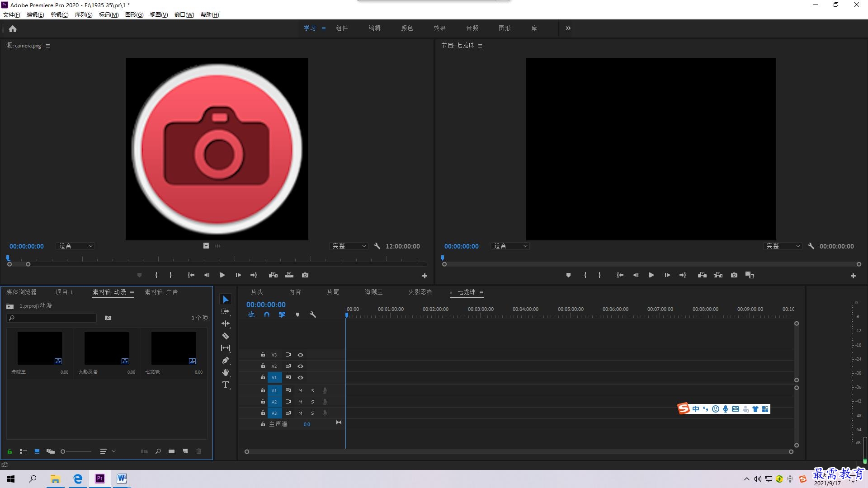
Task: Play the Program monitor sequence
Action: tap(651, 275)
